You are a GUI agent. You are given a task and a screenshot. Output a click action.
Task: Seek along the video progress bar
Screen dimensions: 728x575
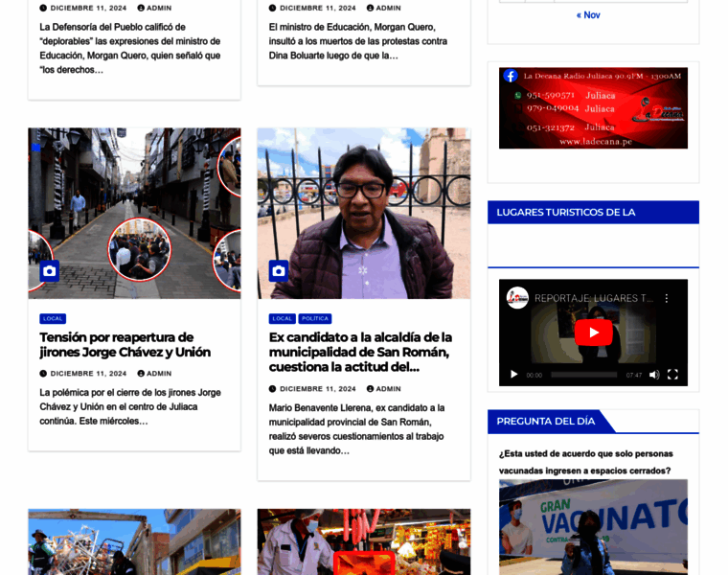point(583,375)
